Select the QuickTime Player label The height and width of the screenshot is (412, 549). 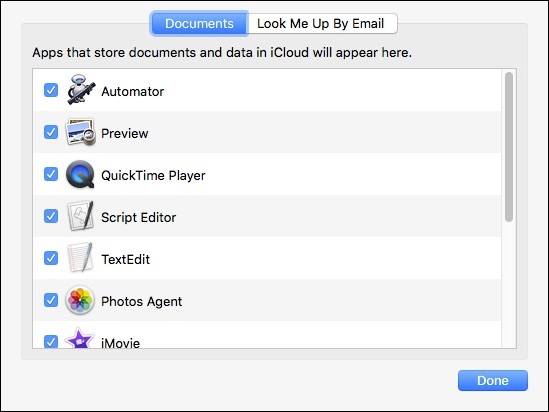point(153,176)
